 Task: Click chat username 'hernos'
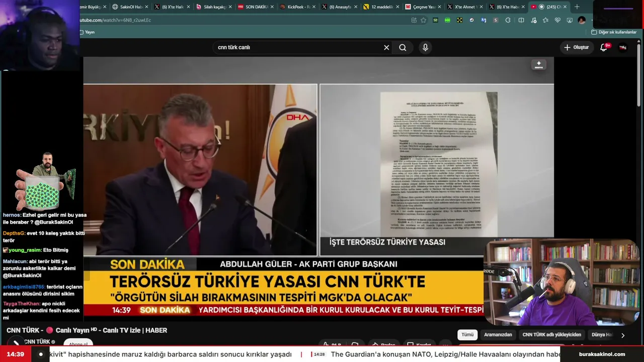click(12, 215)
